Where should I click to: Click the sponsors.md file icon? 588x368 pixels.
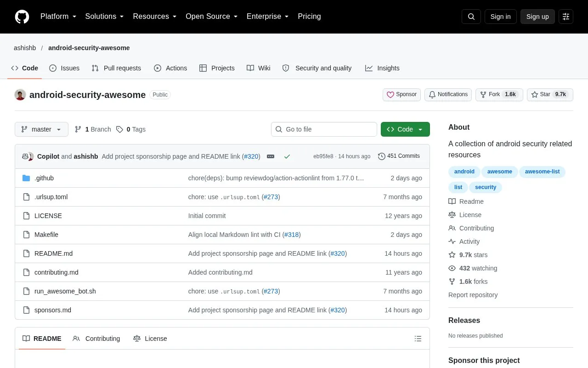26,310
